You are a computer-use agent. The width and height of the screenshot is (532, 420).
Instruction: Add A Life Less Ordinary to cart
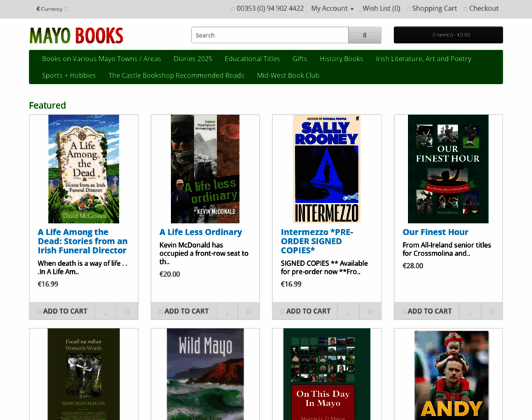tap(183, 311)
